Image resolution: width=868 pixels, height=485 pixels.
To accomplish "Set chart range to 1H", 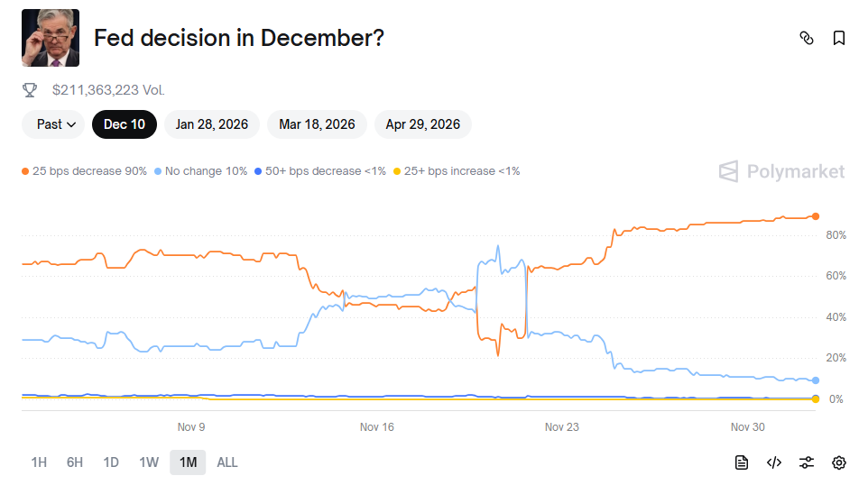I will 39,462.
